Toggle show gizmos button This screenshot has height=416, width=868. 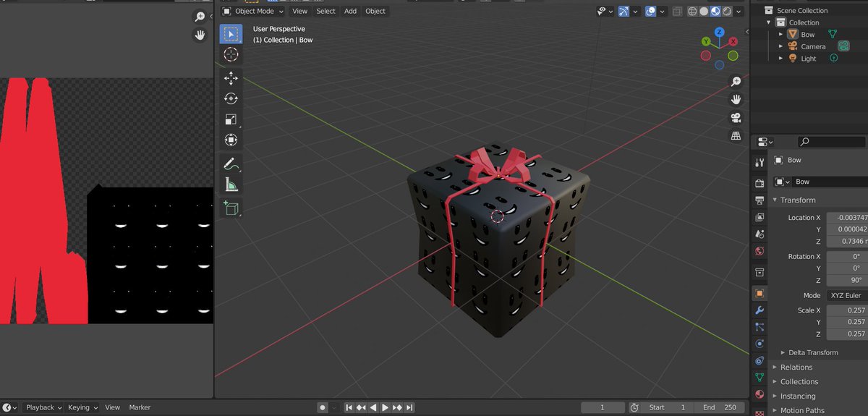pos(624,11)
